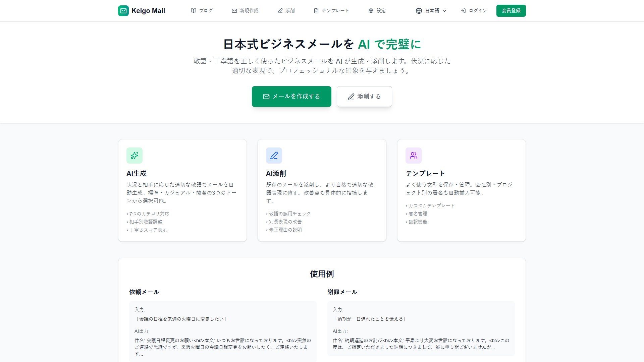Click the pen icon on the AI添削 card
Image resolution: width=644 pixels, height=362 pixels.
pyautogui.click(x=274, y=155)
